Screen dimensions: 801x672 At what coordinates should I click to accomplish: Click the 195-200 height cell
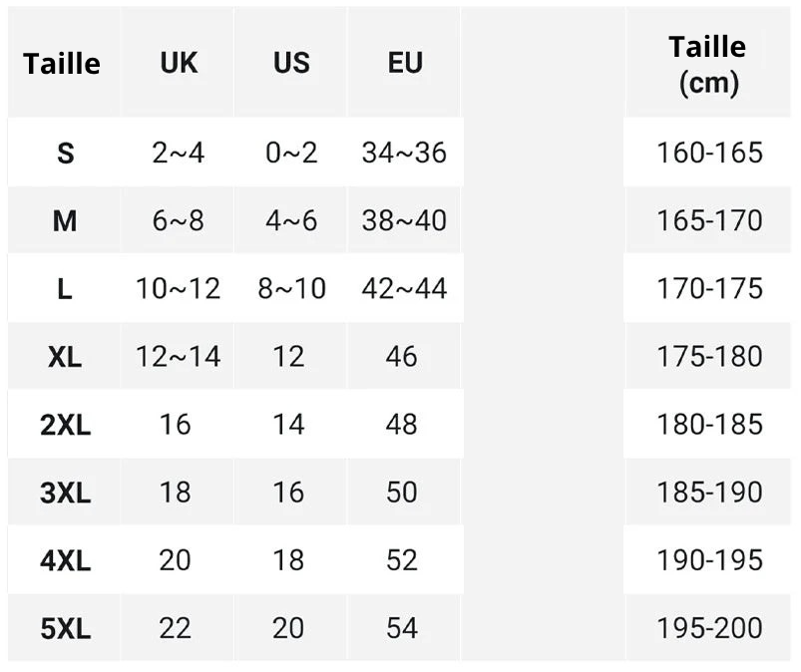click(x=709, y=628)
